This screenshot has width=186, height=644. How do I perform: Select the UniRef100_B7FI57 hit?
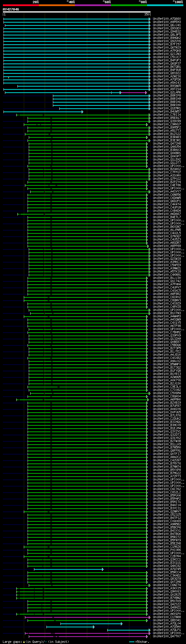point(167,45)
